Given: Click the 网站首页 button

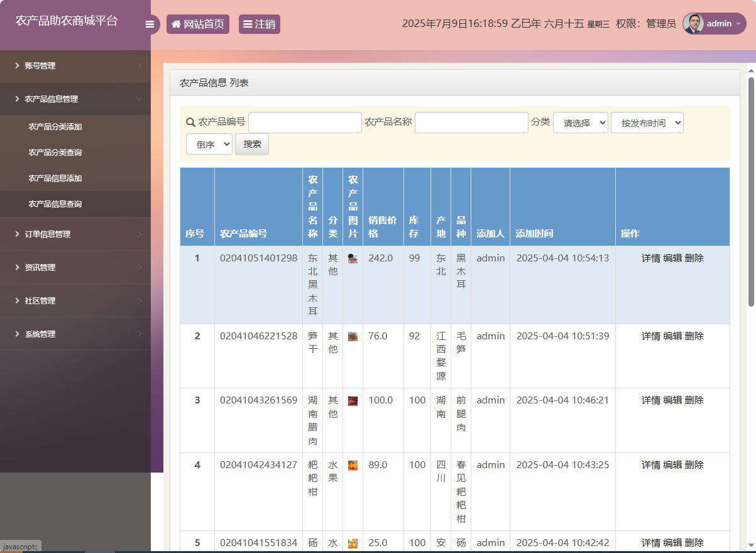Looking at the screenshot, I should tap(198, 25).
